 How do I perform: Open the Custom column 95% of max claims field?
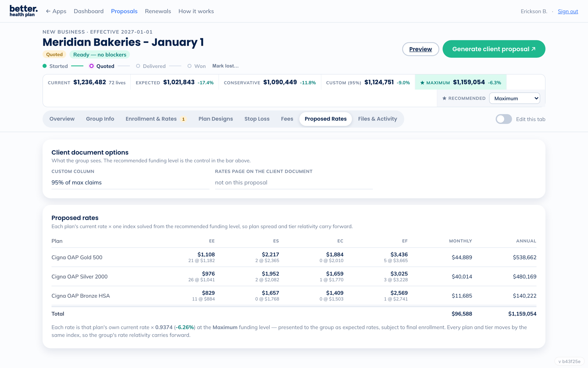[x=130, y=183]
